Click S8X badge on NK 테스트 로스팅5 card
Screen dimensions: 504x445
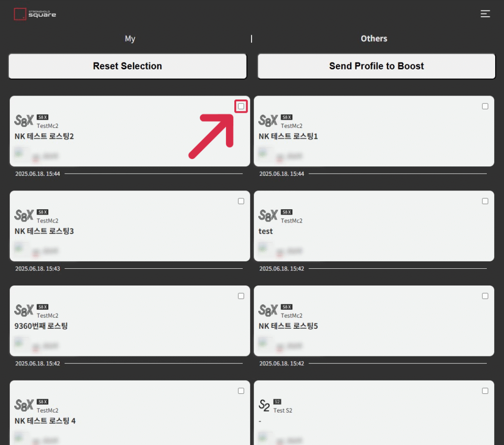pos(286,307)
